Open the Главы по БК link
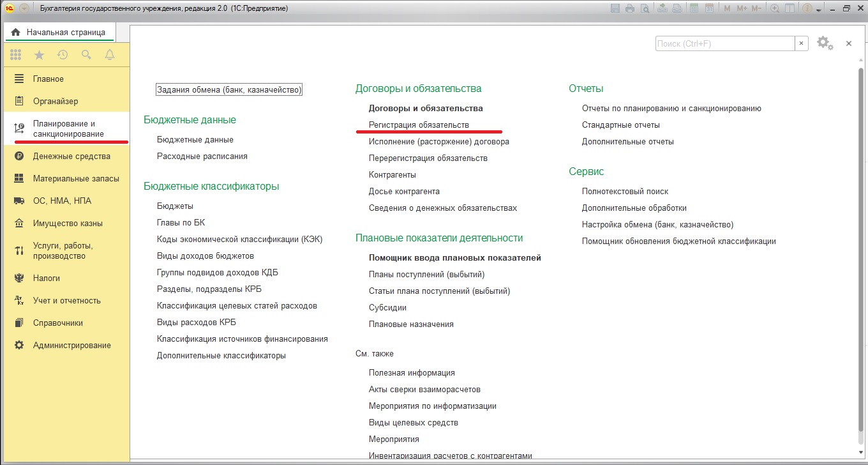 point(181,222)
